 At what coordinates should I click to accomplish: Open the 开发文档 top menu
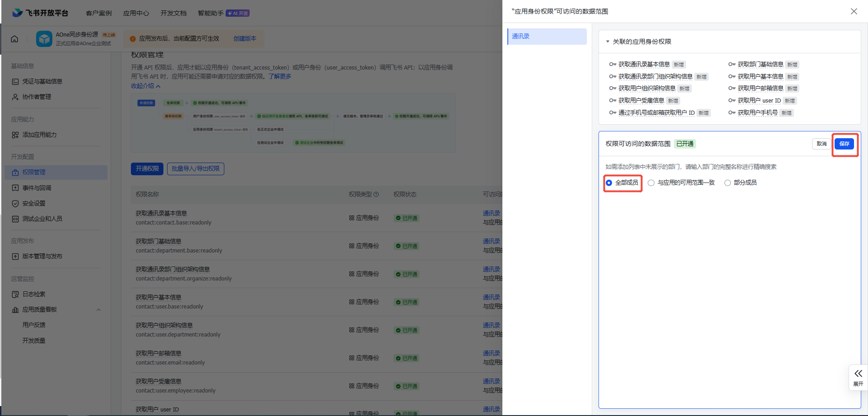173,13
